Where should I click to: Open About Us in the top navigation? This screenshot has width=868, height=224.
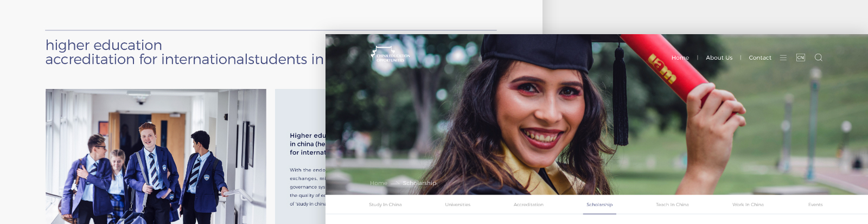pyautogui.click(x=719, y=57)
